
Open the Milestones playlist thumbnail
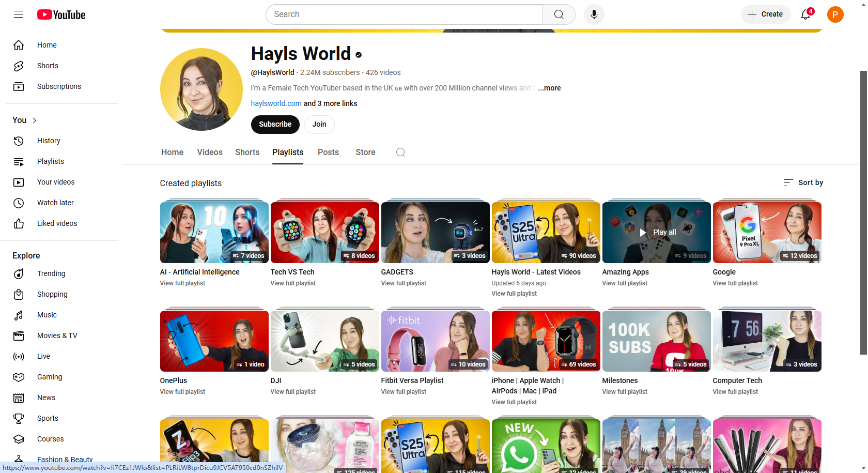click(657, 341)
